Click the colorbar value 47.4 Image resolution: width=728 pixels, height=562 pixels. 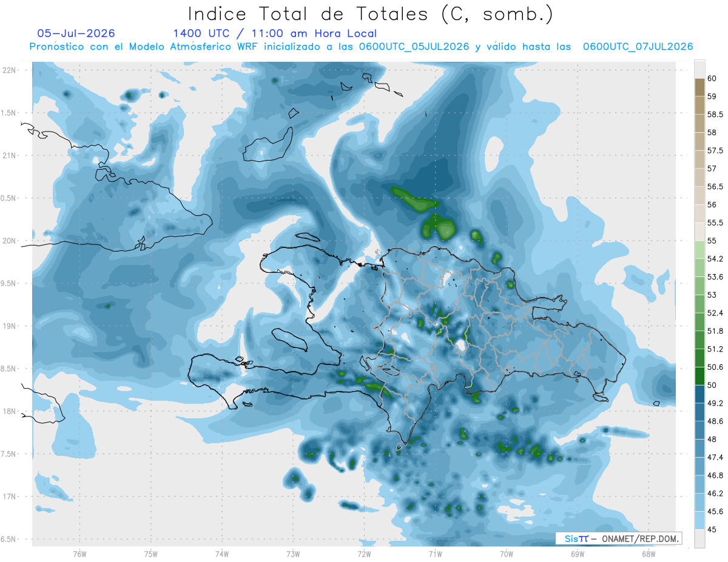coord(715,457)
